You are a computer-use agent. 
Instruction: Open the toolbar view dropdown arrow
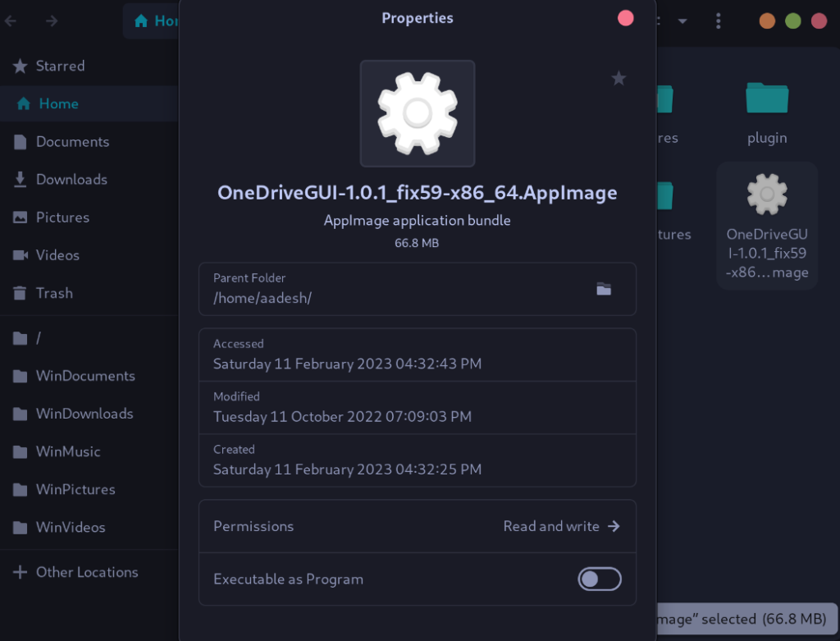tap(683, 20)
